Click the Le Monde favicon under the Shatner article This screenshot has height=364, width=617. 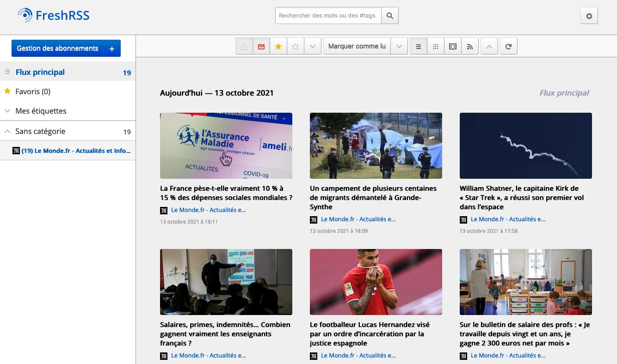(463, 220)
